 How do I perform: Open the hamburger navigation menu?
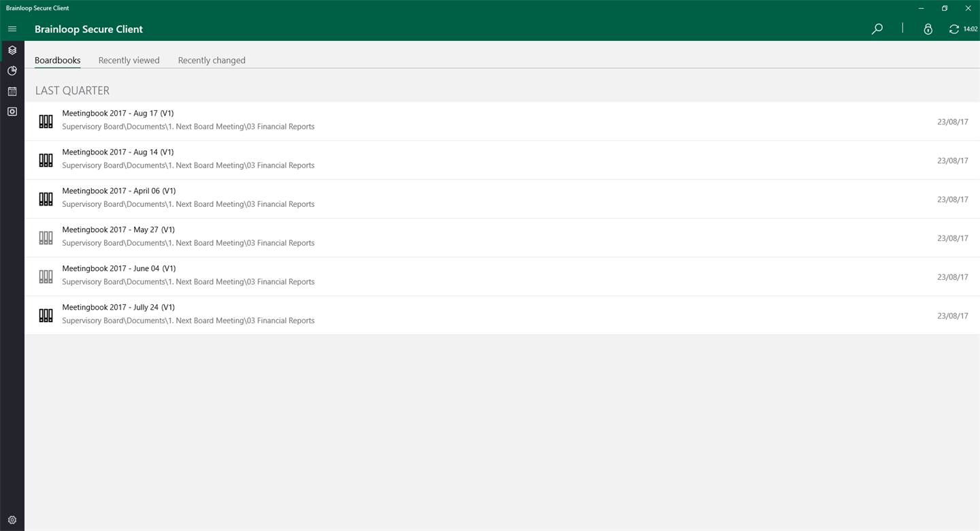(x=12, y=29)
